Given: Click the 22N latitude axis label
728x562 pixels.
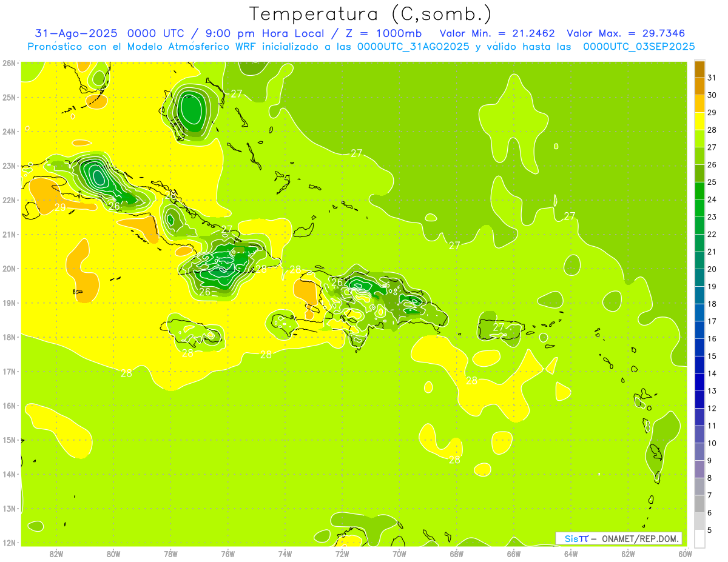Looking at the screenshot, I should tap(9, 200).
